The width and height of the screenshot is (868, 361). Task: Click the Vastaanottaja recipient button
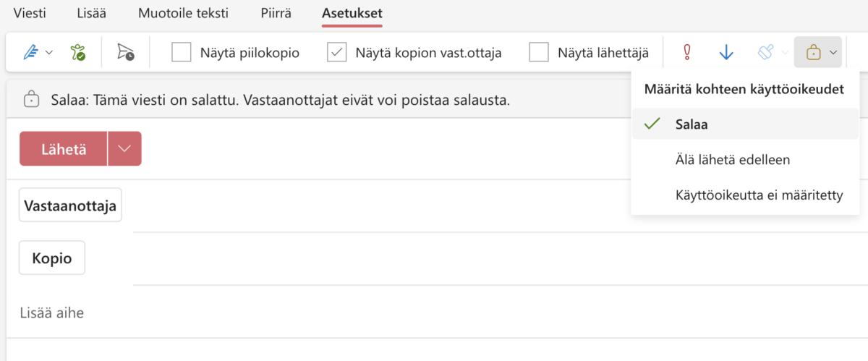(x=70, y=205)
